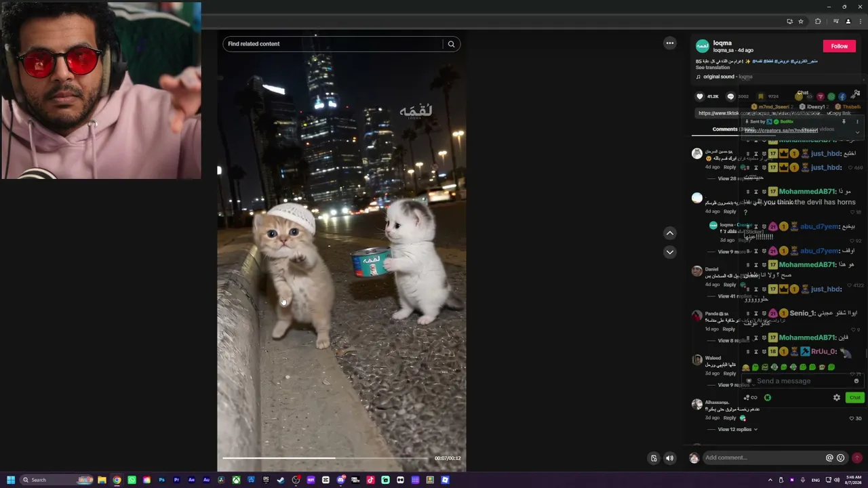Click See translation link
This screenshot has height=488, width=868.
click(713, 68)
